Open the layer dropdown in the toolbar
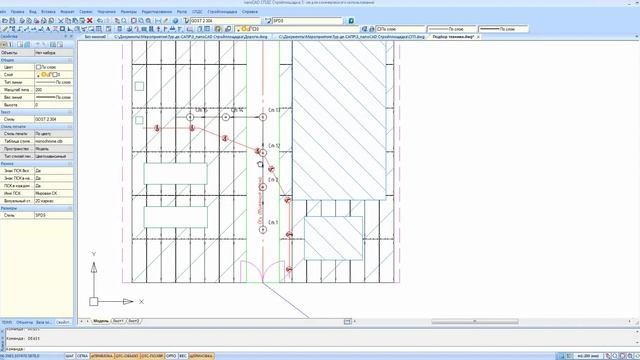Viewport: 640px width, 360px height. [297, 29]
